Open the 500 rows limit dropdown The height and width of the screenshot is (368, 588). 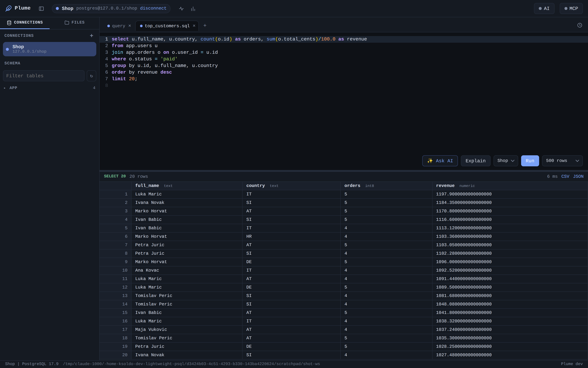[562, 161]
